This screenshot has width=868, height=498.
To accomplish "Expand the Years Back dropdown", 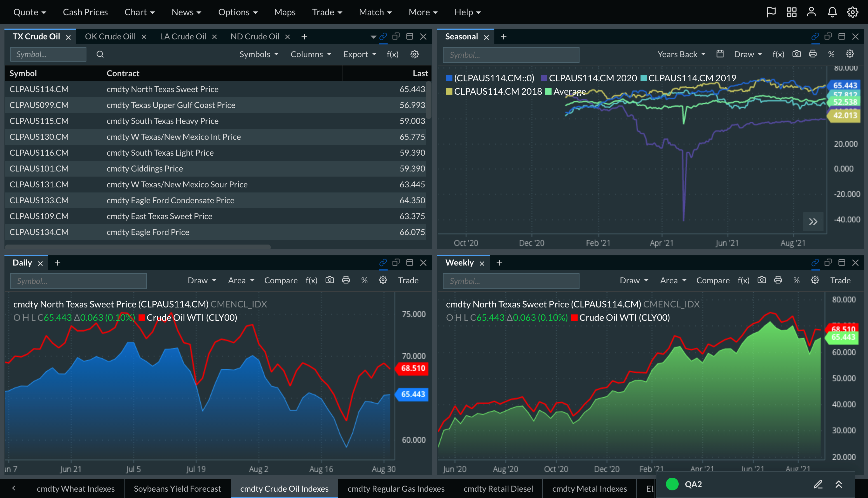I will (681, 54).
